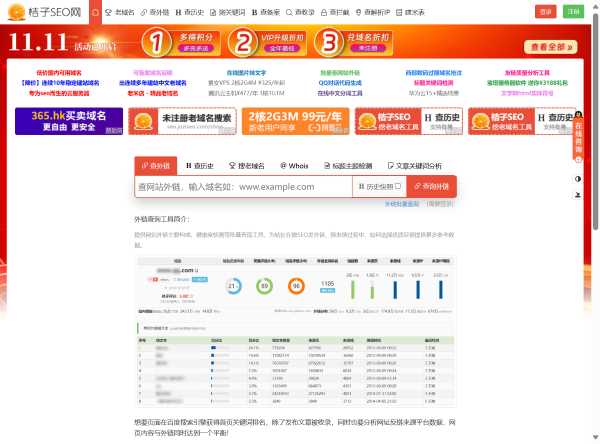Select the Whois search tab

[x=294, y=166]
